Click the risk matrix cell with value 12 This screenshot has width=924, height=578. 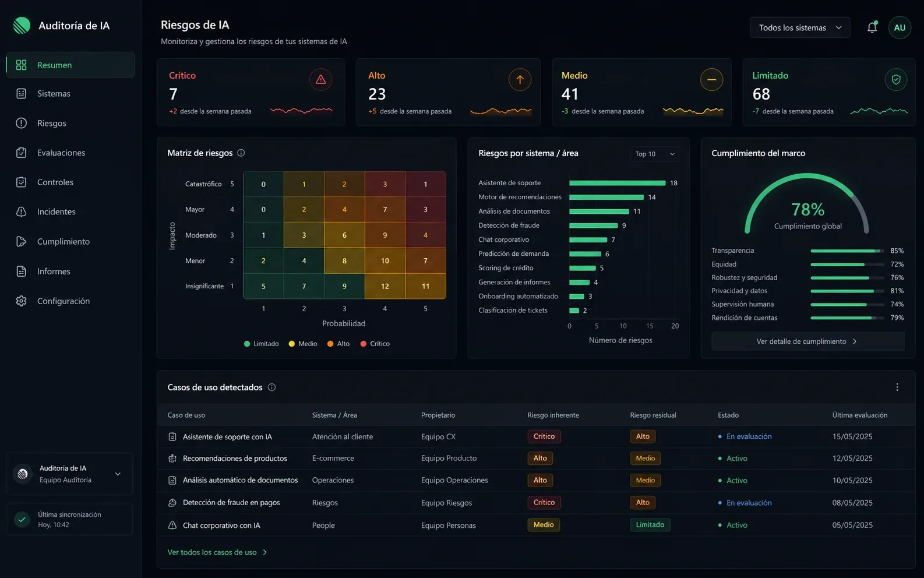pyautogui.click(x=385, y=286)
